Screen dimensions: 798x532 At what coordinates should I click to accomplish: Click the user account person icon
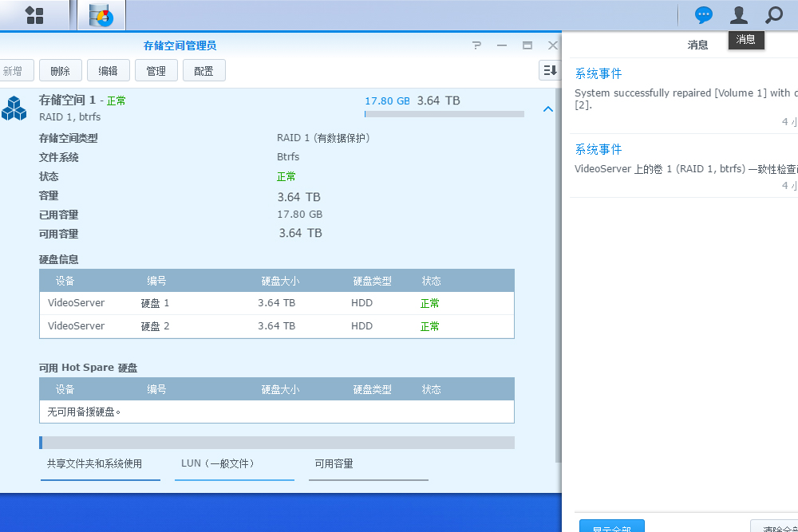click(738, 14)
